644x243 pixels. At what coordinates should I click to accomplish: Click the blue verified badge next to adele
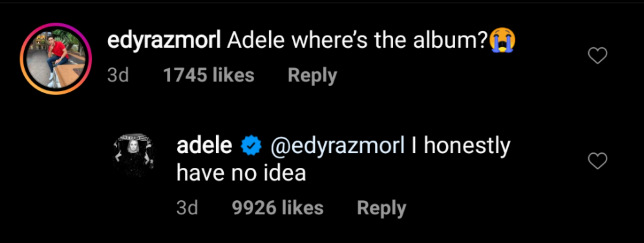click(x=251, y=145)
